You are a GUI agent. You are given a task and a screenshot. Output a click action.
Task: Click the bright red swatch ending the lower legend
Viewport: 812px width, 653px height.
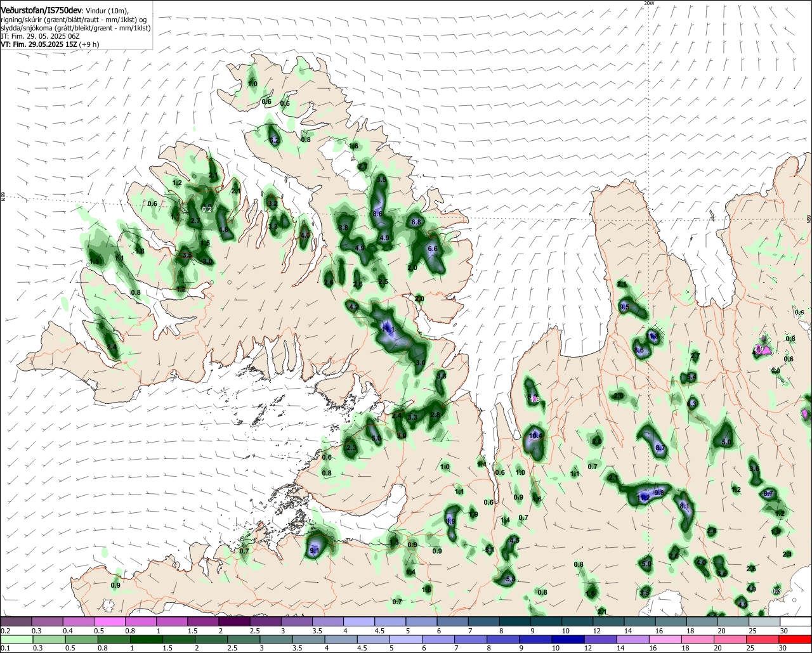pos(796,639)
